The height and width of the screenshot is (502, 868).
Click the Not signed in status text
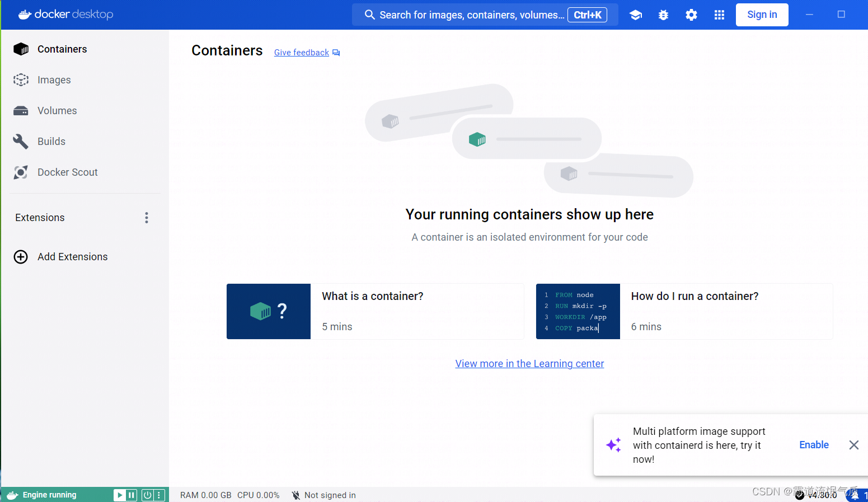click(330, 495)
